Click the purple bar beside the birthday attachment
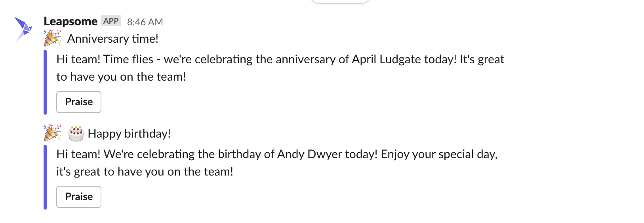The image size is (644, 223). [x=45, y=177]
